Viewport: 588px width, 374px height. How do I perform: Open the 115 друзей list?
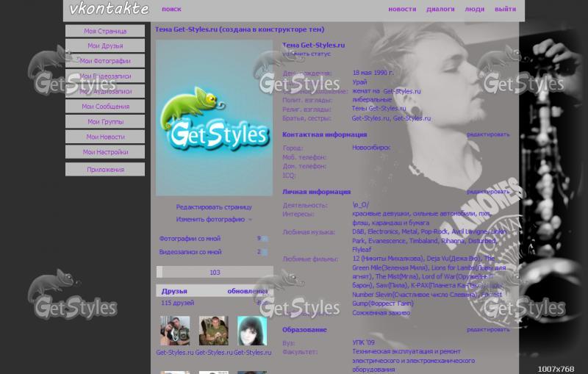178,303
